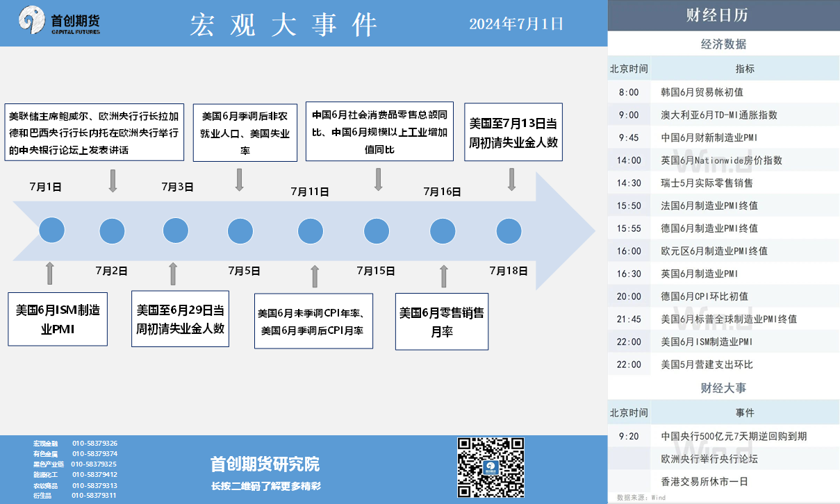Click the 9:20 time cell

tap(629, 436)
